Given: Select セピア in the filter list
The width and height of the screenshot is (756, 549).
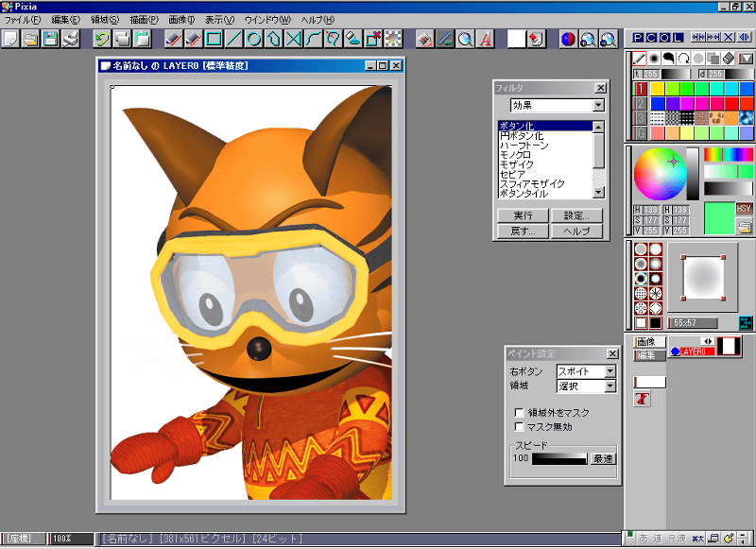Looking at the screenshot, I should [545, 174].
